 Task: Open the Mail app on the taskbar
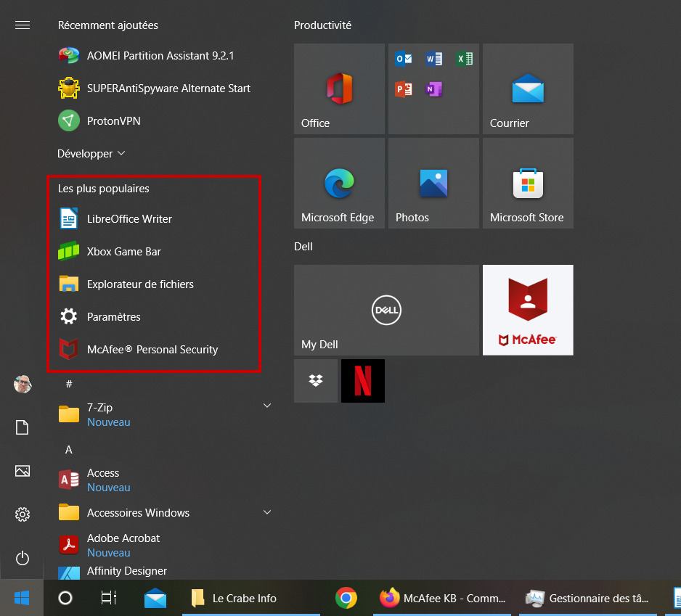(x=155, y=598)
